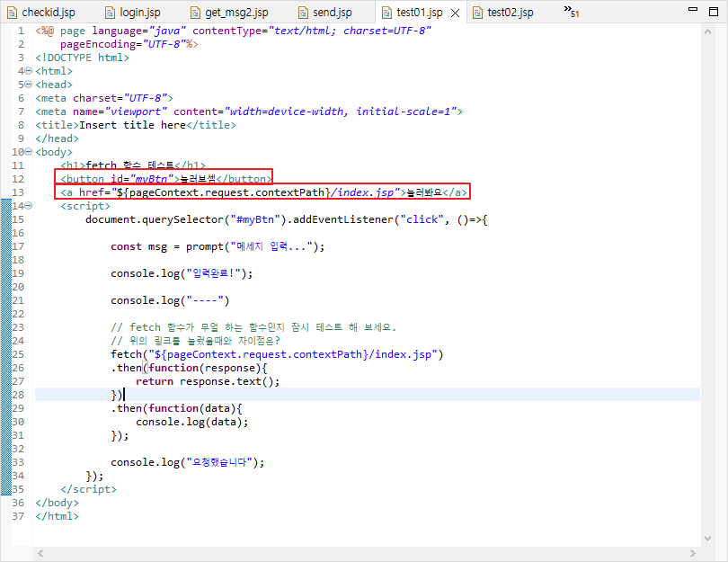Click the meta charset tag on line 6
This screenshot has height=562, width=728.
click(104, 98)
